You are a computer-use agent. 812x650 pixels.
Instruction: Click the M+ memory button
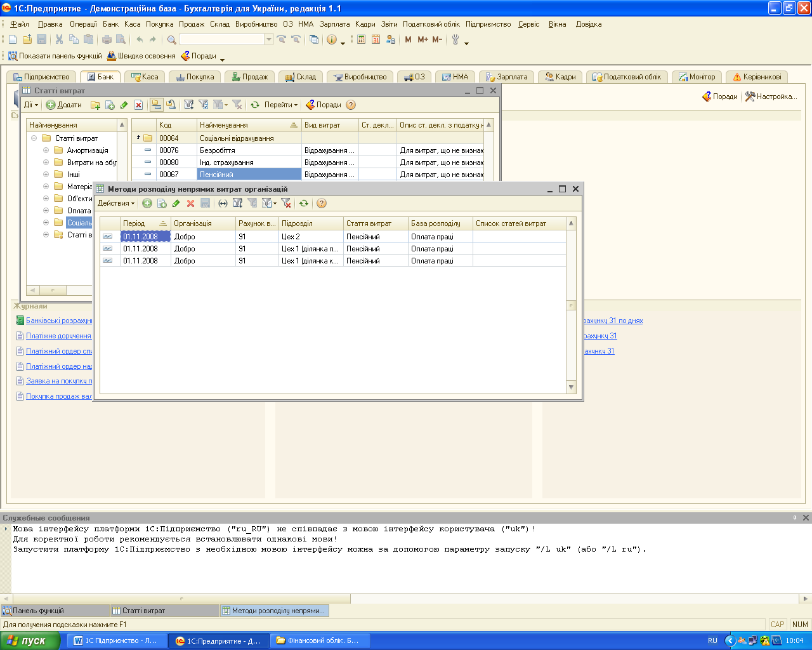click(x=422, y=39)
